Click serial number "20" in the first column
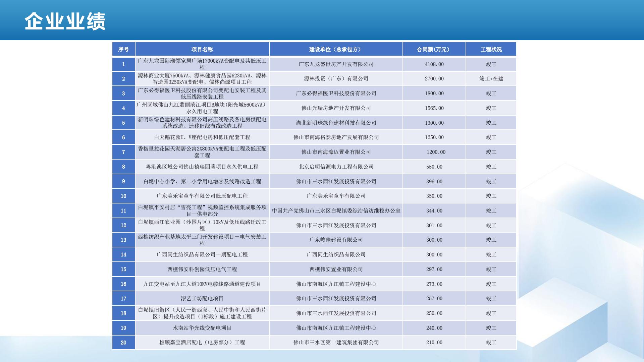Viewport: 644px width, 362px height. click(123, 343)
